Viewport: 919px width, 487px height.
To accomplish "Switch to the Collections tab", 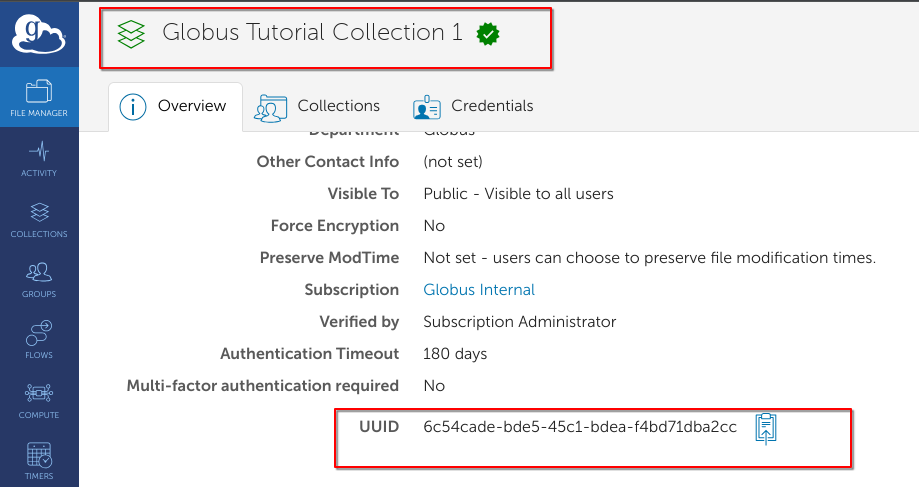I will [318, 106].
